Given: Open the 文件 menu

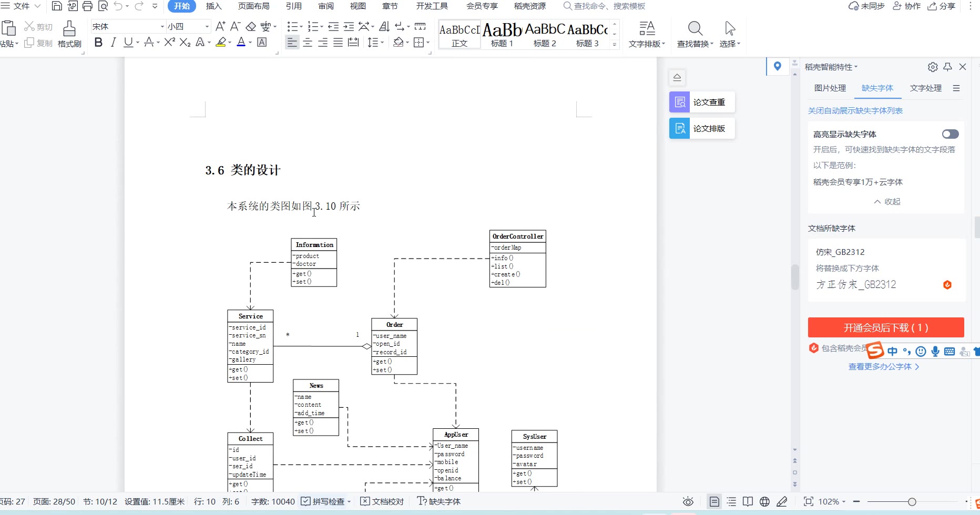Looking at the screenshot, I should [21, 6].
